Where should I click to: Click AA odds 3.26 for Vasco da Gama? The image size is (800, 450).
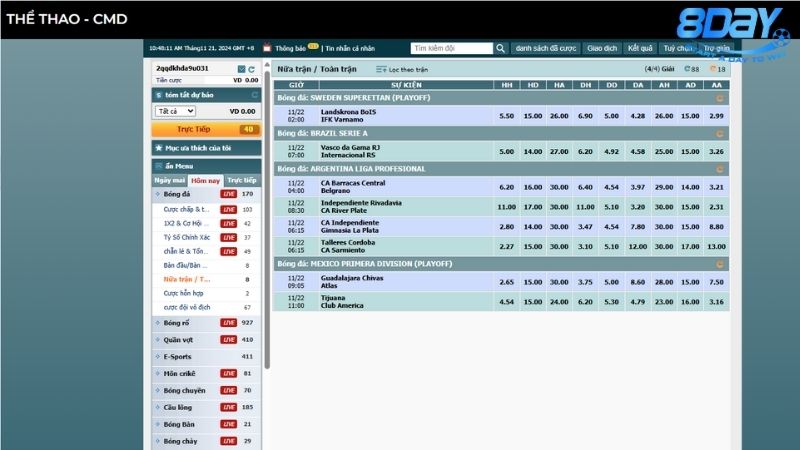click(716, 152)
